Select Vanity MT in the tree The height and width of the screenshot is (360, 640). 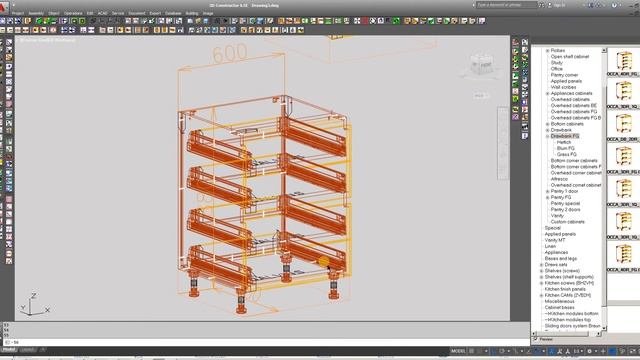[x=555, y=240]
